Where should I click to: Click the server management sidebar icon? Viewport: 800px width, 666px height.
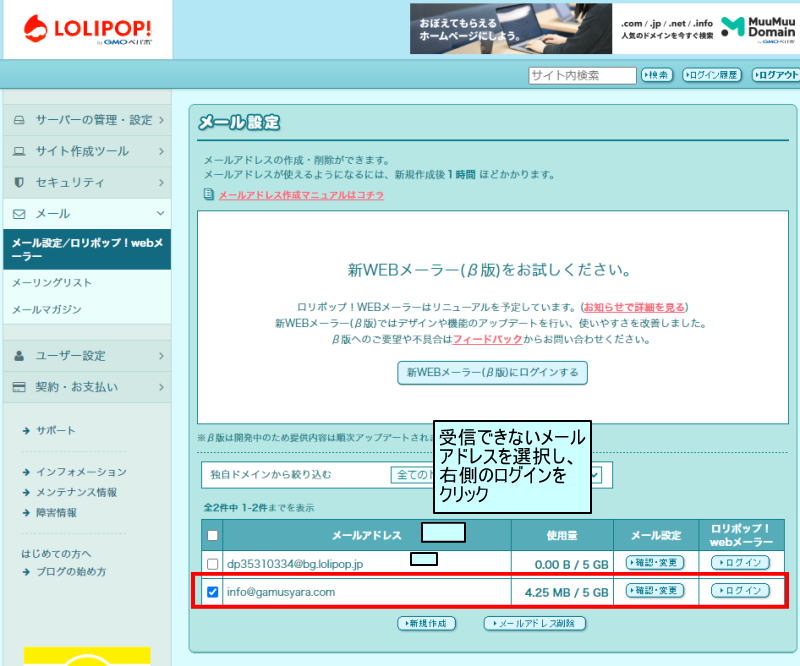[x=19, y=120]
